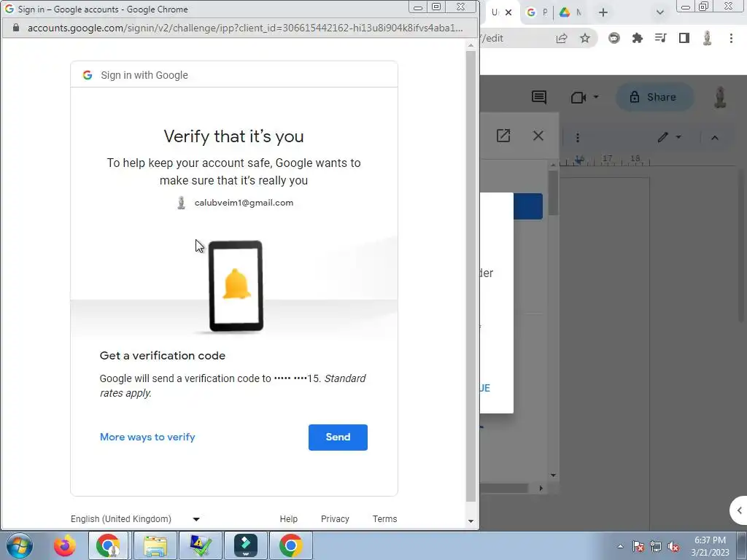
Task: Click the side panel expand arrow at the right edge
Action: click(x=740, y=510)
